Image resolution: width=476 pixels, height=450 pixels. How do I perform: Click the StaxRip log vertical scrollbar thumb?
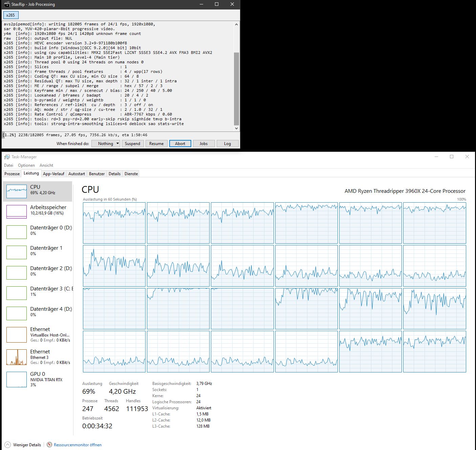236,89
